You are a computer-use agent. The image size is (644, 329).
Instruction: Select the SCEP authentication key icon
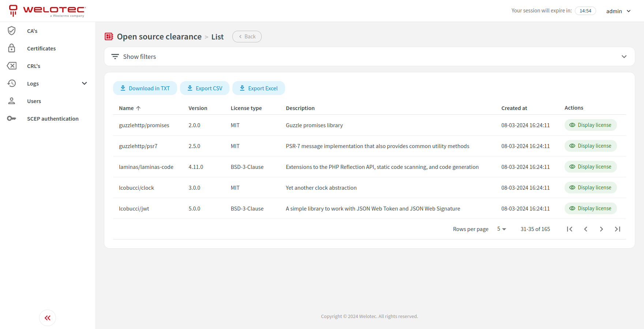tap(11, 118)
